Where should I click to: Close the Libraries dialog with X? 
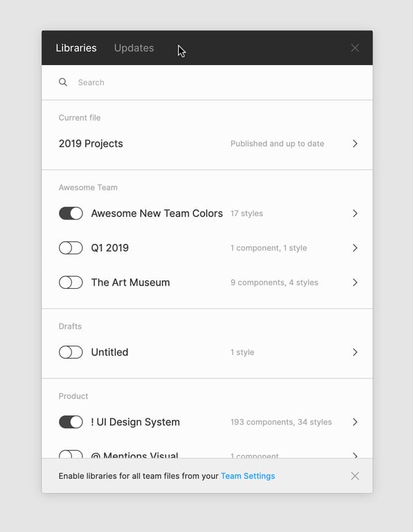click(355, 48)
